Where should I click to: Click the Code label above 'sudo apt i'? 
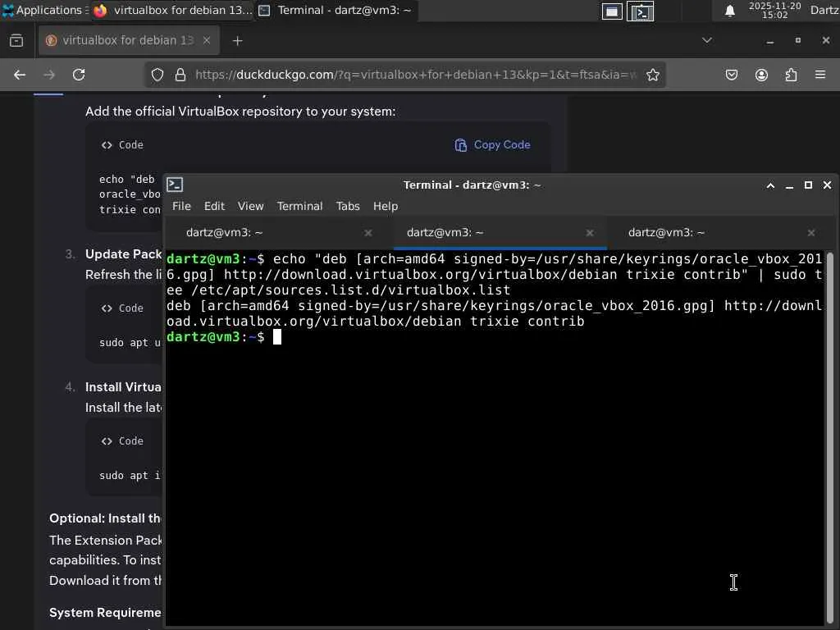click(x=130, y=441)
